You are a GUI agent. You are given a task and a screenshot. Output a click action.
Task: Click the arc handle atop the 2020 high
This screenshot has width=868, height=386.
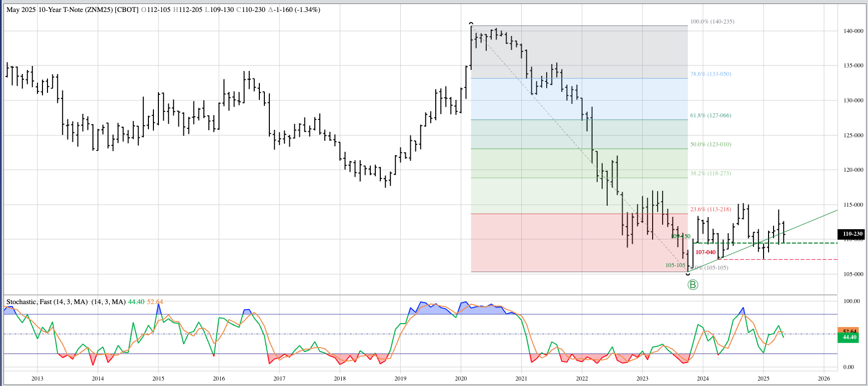point(471,23)
